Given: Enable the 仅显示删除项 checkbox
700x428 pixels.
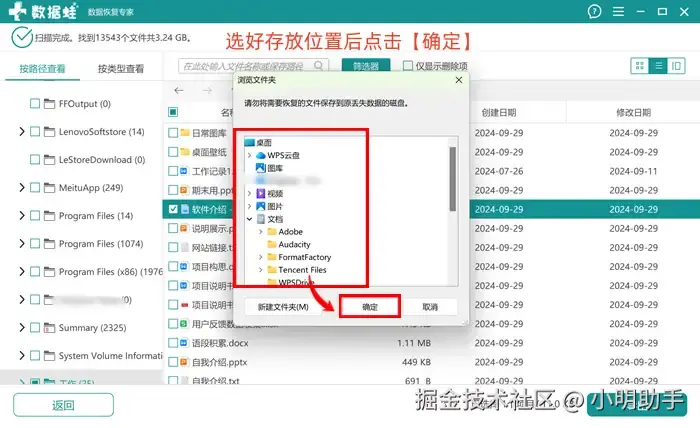Looking at the screenshot, I should tap(408, 66).
